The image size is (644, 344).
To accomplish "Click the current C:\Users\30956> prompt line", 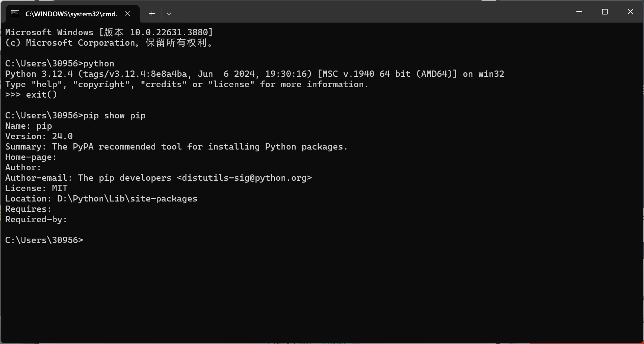I will [x=44, y=240].
